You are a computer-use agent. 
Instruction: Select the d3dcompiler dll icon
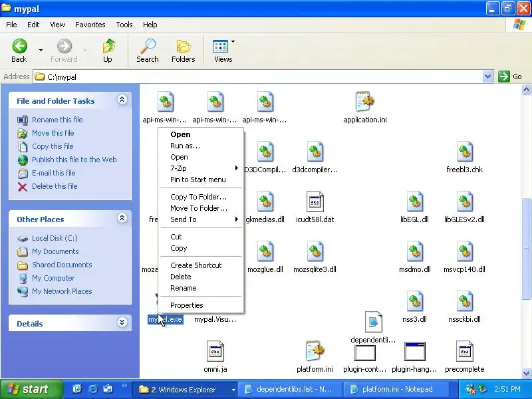(315, 152)
